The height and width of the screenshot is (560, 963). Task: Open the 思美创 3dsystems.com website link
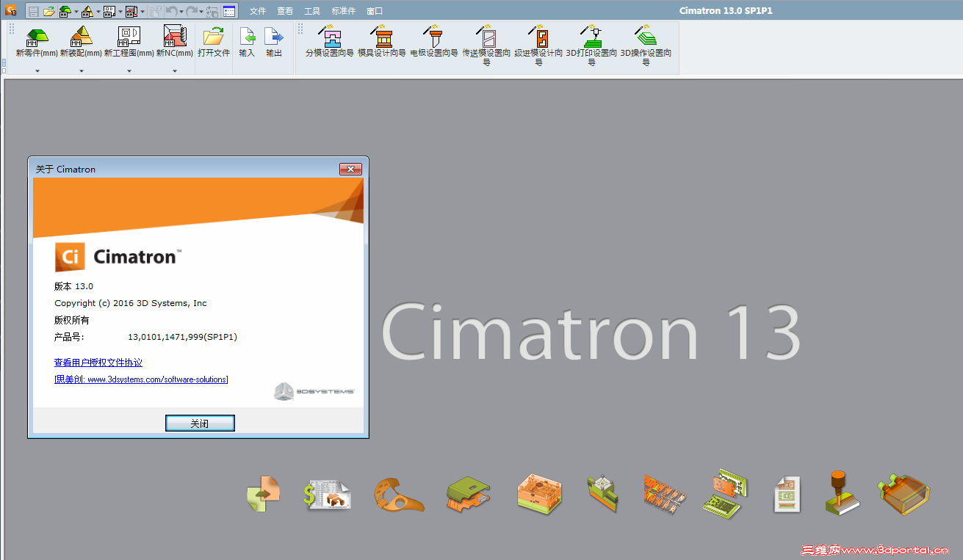coord(141,379)
